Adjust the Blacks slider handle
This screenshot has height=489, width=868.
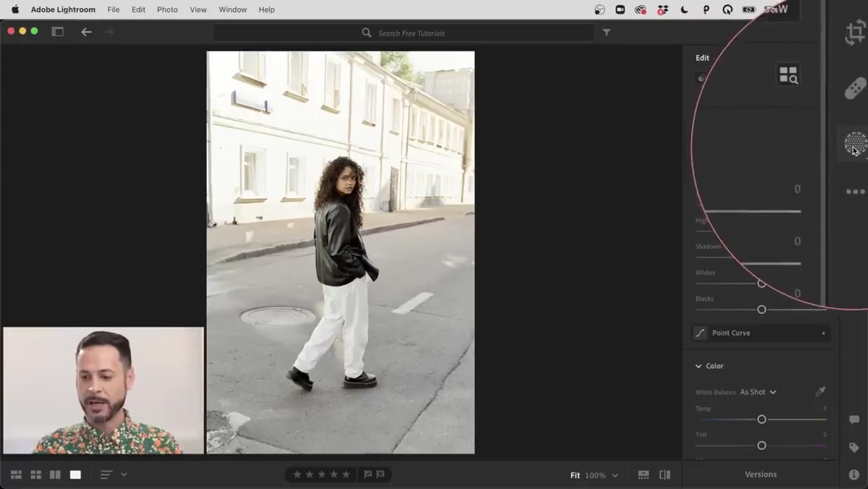762,310
